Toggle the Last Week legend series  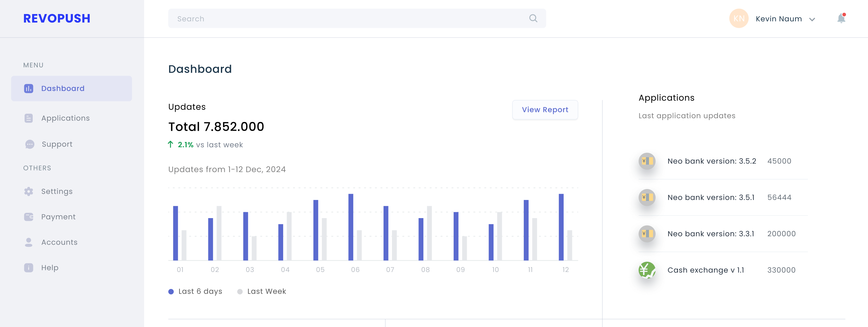261,291
